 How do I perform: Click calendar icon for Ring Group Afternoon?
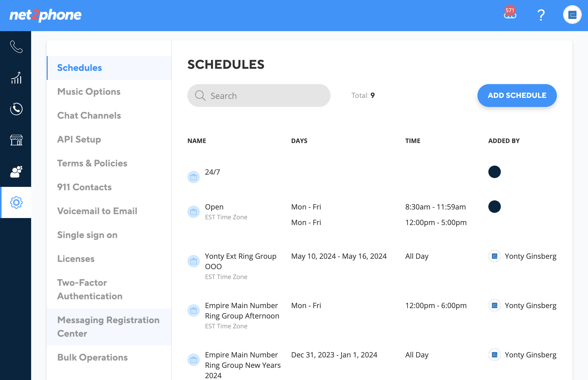click(194, 310)
